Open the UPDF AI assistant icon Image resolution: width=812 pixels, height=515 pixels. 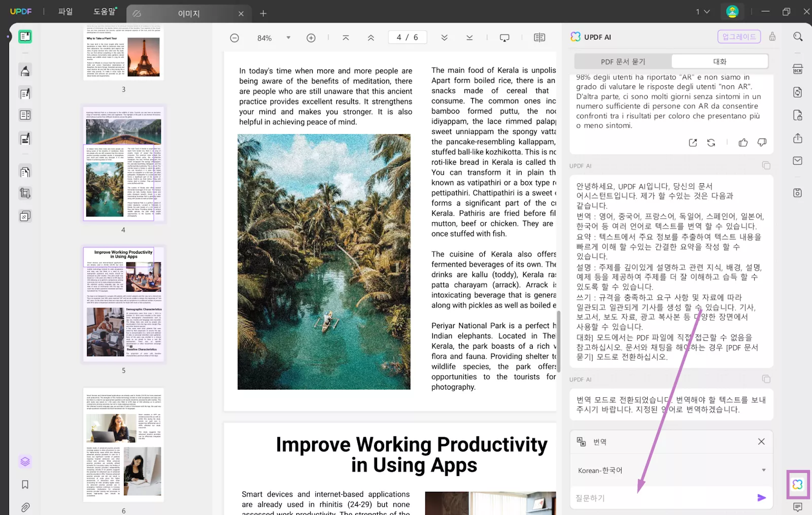point(797,485)
